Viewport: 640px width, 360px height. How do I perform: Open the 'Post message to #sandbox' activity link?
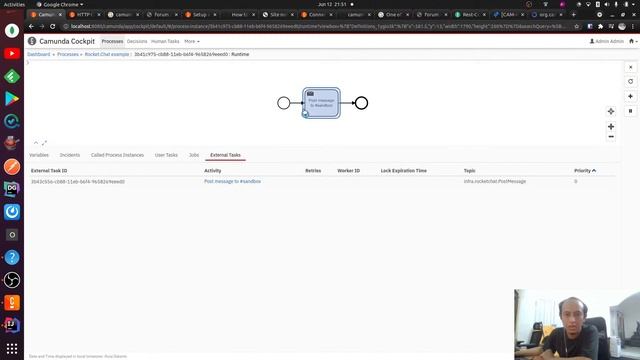(x=232, y=181)
